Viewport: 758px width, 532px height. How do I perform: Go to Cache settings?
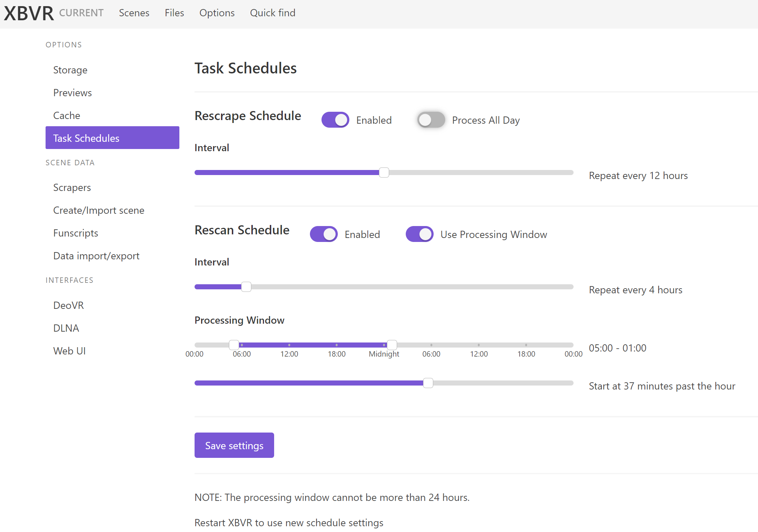pos(67,115)
